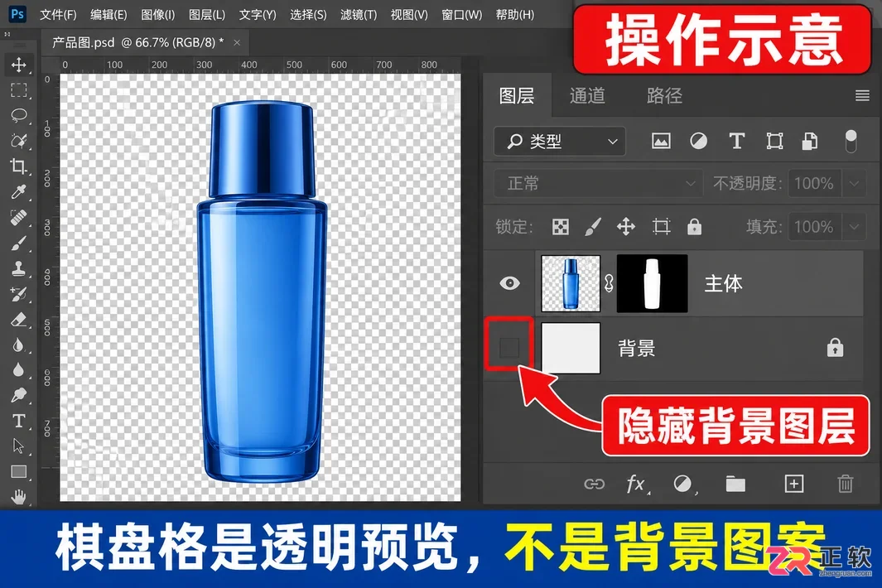Screen dimensions: 882x588
Task: Open the 窗口(W) menu
Action: (x=461, y=15)
